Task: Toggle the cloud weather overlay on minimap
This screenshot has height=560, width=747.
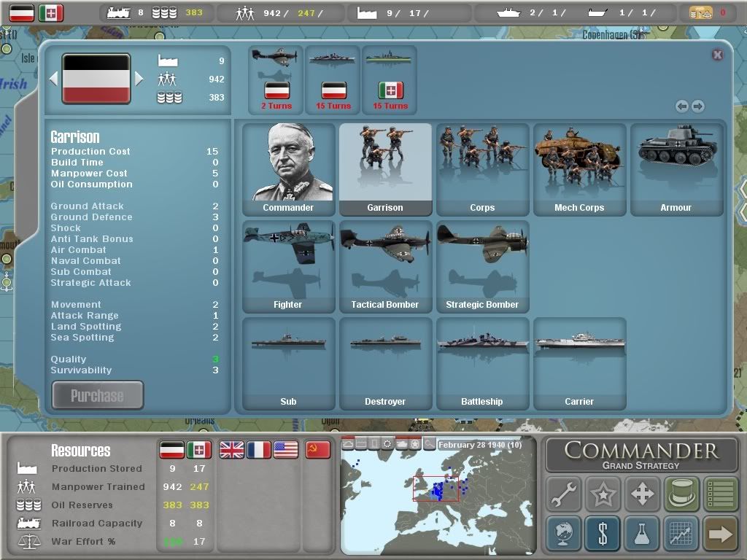Action: point(348,444)
